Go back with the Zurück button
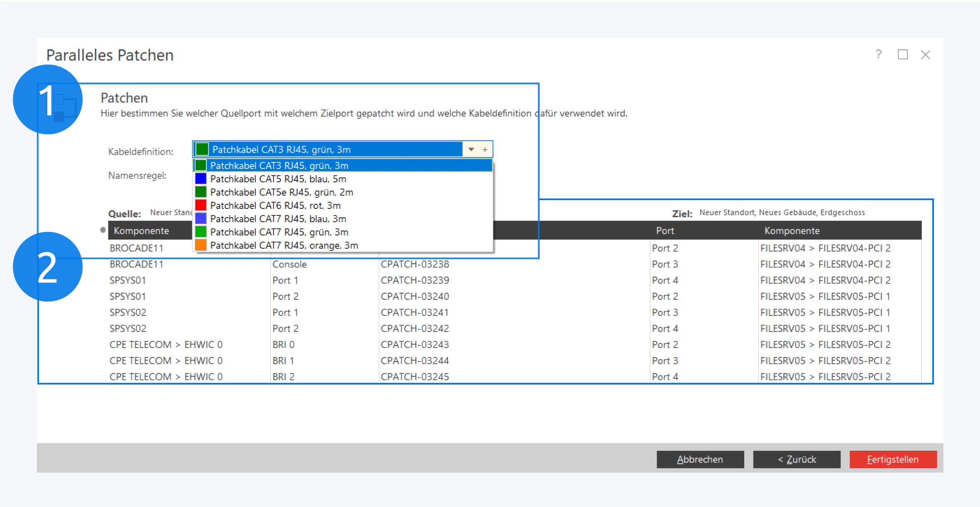980x507 pixels. point(797,459)
